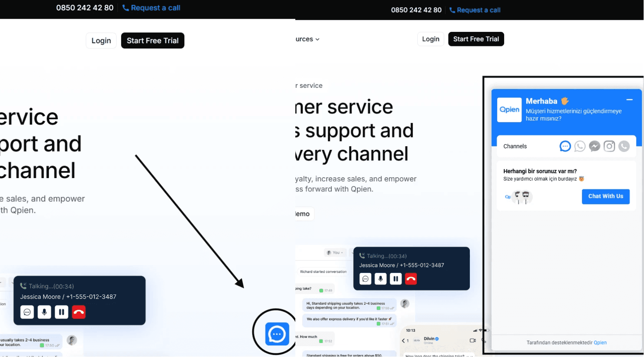This screenshot has width=644, height=357.
Task: Click 'Herhangi bir sorunuz var mı?' text
Action: click(x=540, y=171)
